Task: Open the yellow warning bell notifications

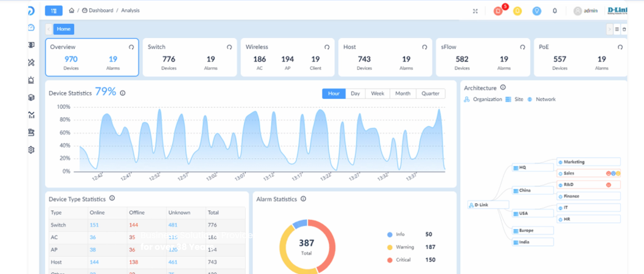Action: [518, 11]
